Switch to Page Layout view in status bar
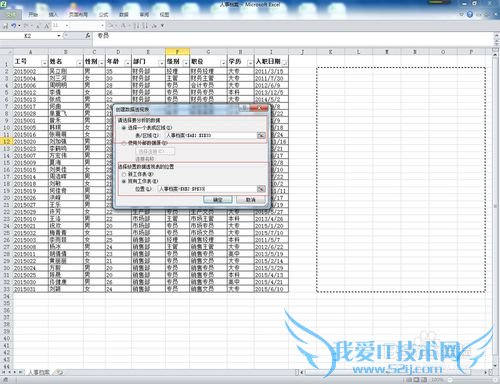This screenshot has width=500, height=384. tap(417, 380)
